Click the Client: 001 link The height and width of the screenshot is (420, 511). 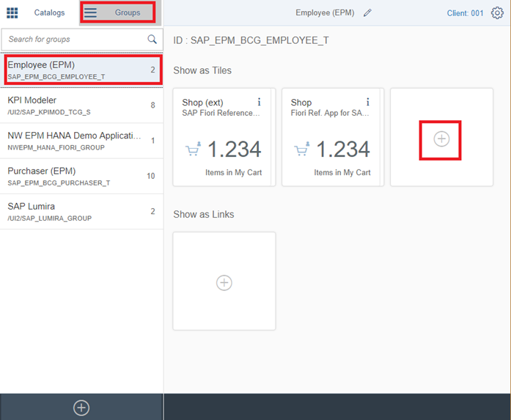[x=465, y=13]
